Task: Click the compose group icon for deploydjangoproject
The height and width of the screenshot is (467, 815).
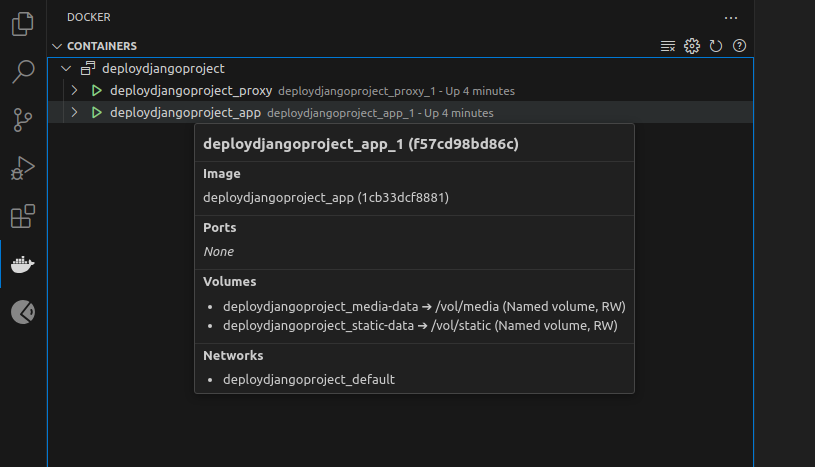Action: tap(88, 68)
